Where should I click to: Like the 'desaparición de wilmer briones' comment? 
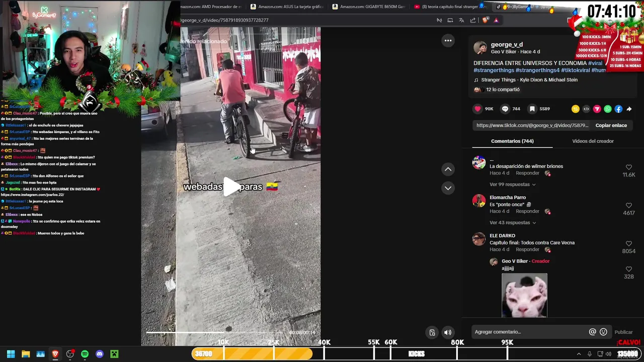point(628,167)
